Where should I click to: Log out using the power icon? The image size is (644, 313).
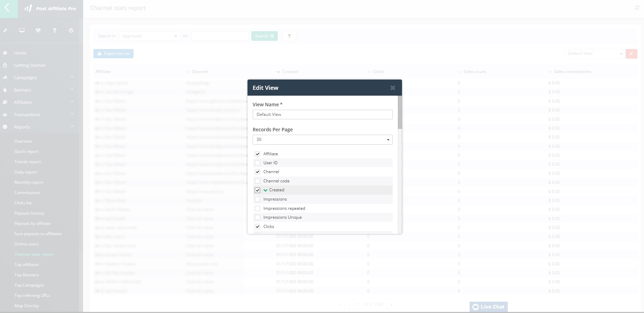tap(71, 31)
